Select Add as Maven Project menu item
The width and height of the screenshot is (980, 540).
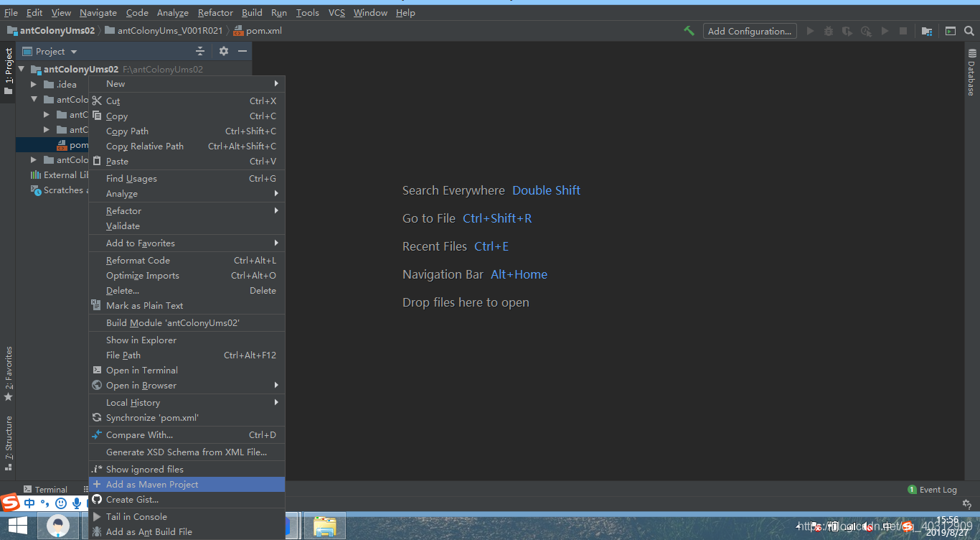coord(187,484)
